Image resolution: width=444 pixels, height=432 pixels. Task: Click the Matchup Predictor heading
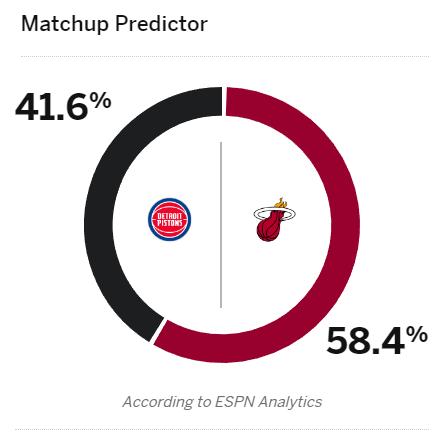tap(114, 24)
